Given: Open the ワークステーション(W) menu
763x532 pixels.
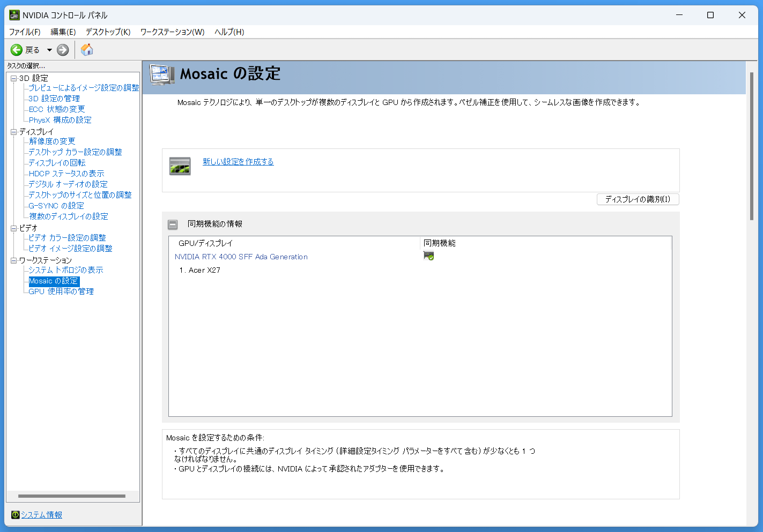Looking at the screenshot, I should (x=173, y=32).
